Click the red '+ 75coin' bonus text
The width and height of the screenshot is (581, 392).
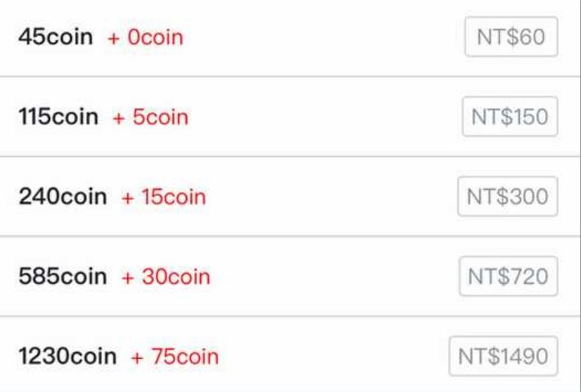[x=175, y=357]
